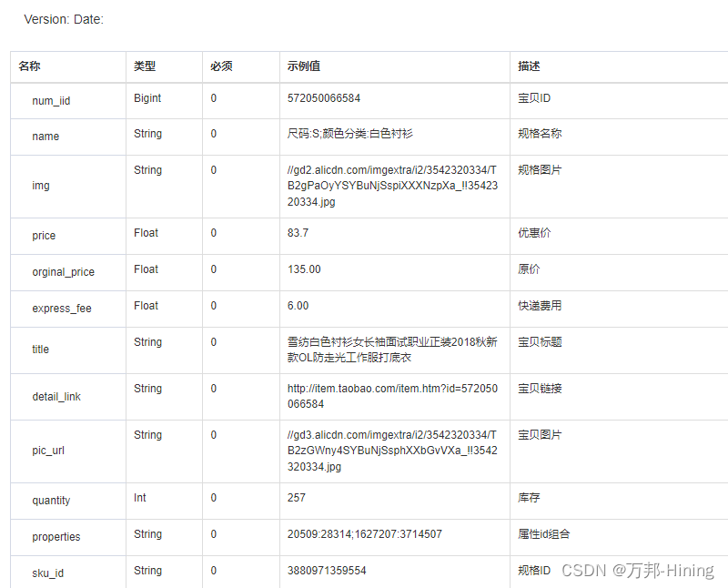Select the properties field name cell
Screen dimensions: 728x588
point(57,536)
